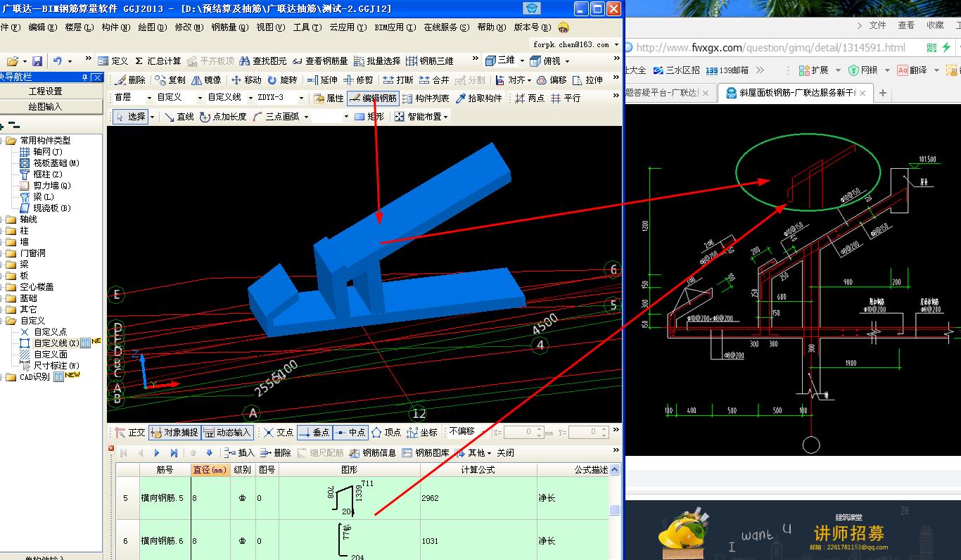
Task: Toggle 选择 select mode button
Action: [x=132, y=117]
